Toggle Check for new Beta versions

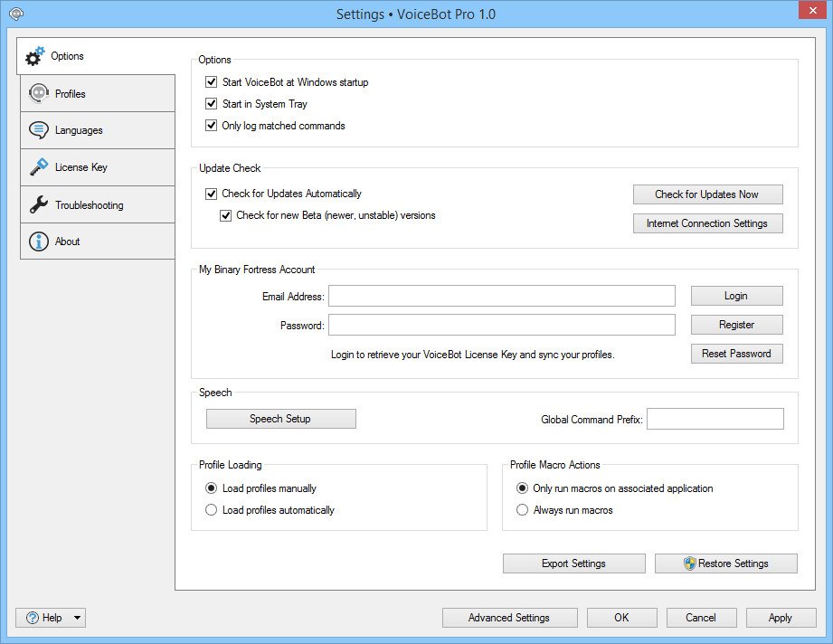coord(226,216)
